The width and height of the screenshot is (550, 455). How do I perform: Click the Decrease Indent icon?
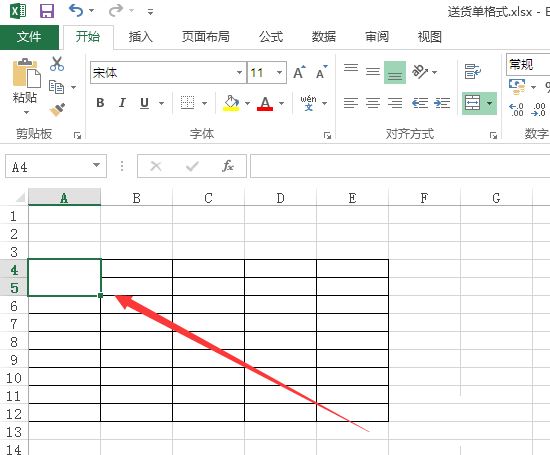pyautogui.click(x=420, y=103)
